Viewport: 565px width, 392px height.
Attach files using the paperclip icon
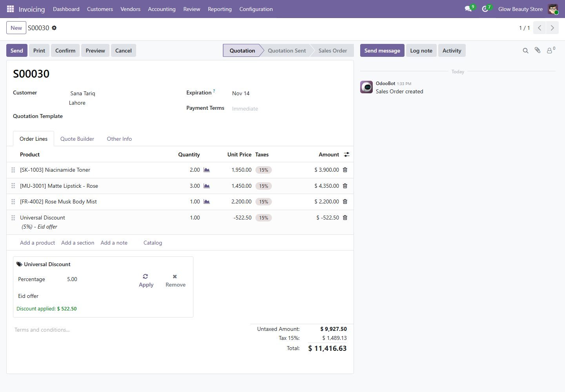click(x=538, y=50)
